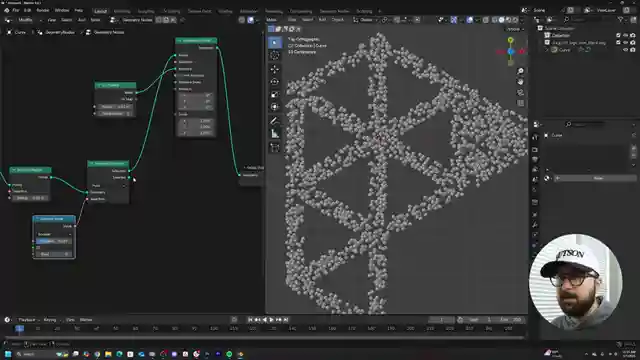Viewport: 640px width, 360px height.
Task: Click the play animation button
Action: tap(271, 320)
